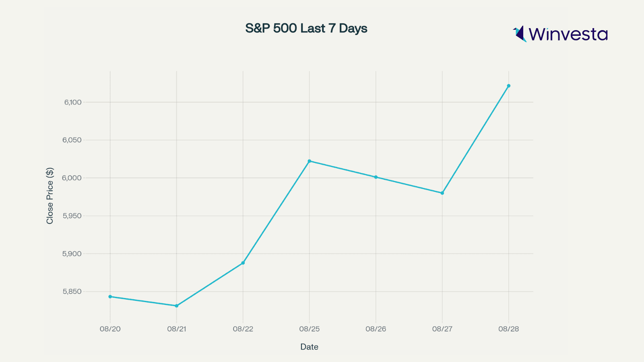The image size is (644, 362).
Task: Select the 08/20 data point on the line
Action: pos(110,297)
